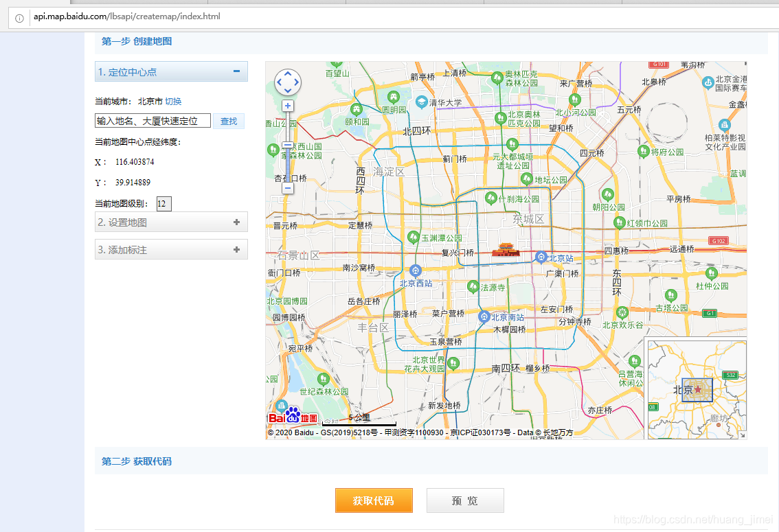
Task: Click the 北京欢乐谷 marker icon
Action: pyautogui.click(x=622, y=312)
